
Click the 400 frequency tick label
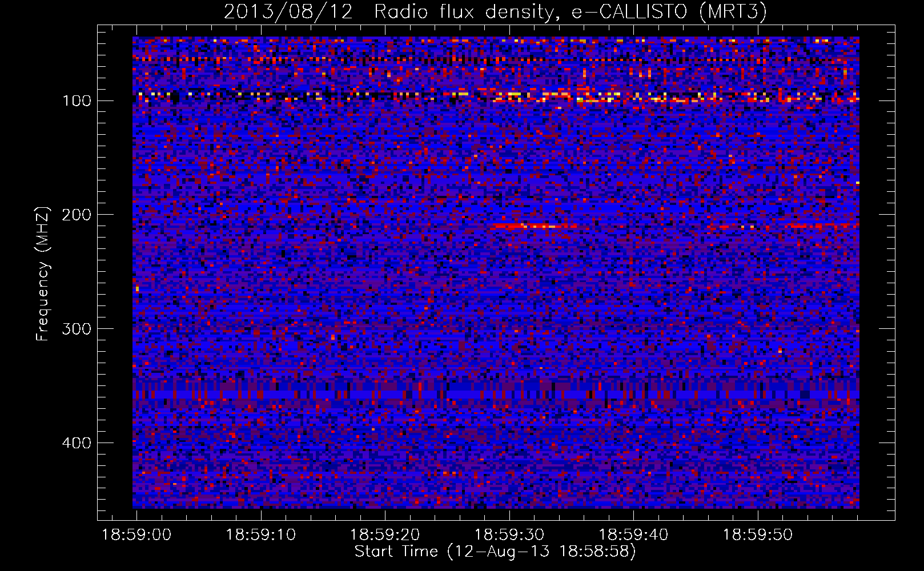click(77, 443)
